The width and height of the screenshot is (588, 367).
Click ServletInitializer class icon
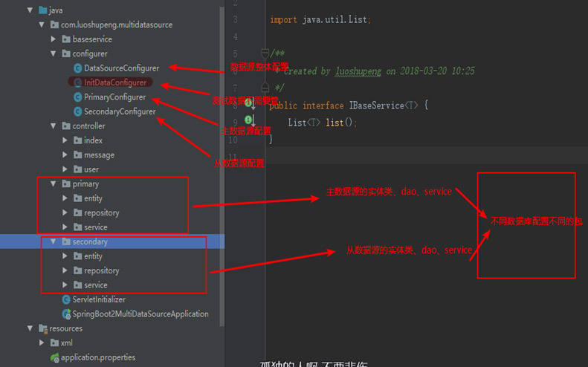point(66,299)
